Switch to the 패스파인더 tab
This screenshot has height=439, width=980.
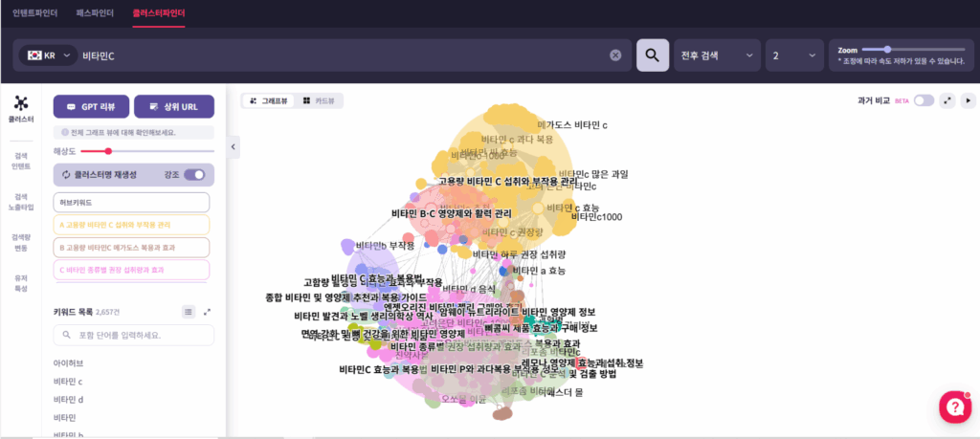click(95, 13)
